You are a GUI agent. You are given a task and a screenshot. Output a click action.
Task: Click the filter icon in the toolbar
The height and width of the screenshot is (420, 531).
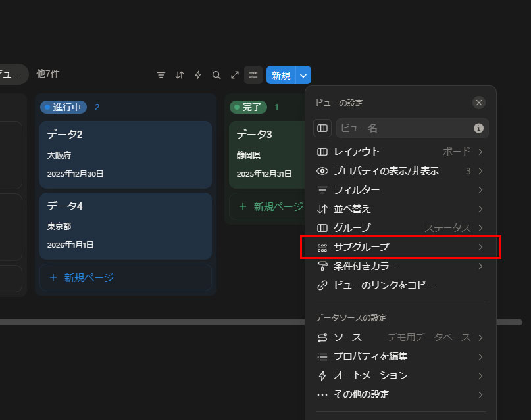click(161, 75)
